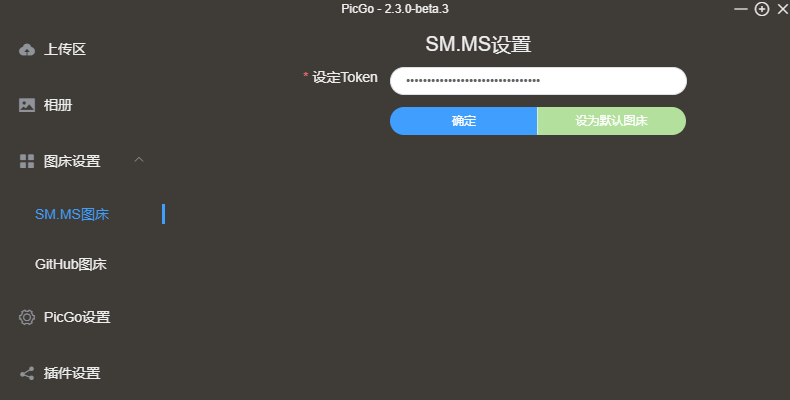790x400 pixels.
Task: Click the gear icon for PicGo设置
Action: point(27,317)
